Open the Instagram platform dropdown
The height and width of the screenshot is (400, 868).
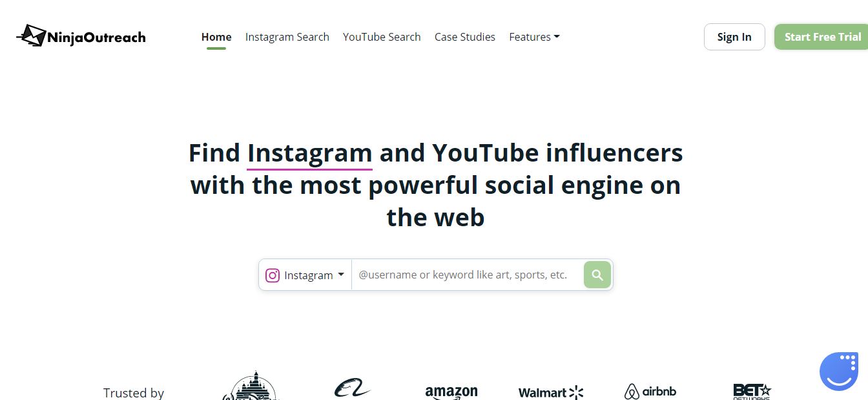[305, 275]
